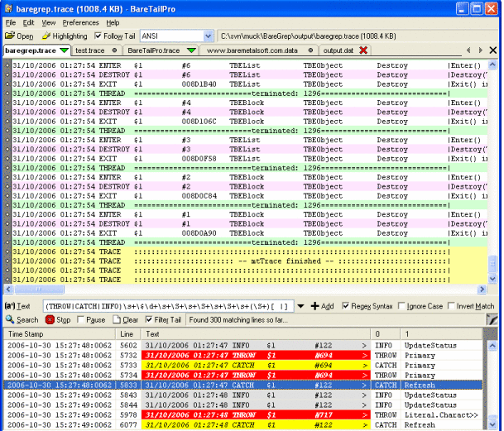Click the Search magnifier icon
Screen dimensions: 504x431
tap(10, 319)
